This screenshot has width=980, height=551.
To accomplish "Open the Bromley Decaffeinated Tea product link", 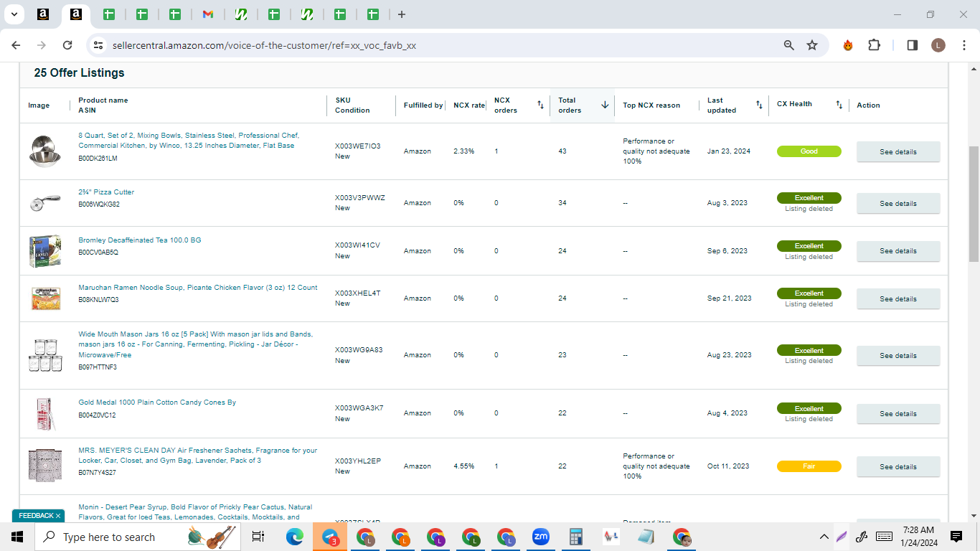I will coord(140,240).
